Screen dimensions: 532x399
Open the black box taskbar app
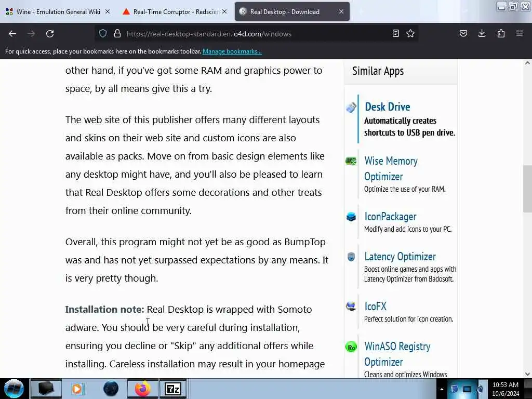pyautogui.click(x=46, y=389)
